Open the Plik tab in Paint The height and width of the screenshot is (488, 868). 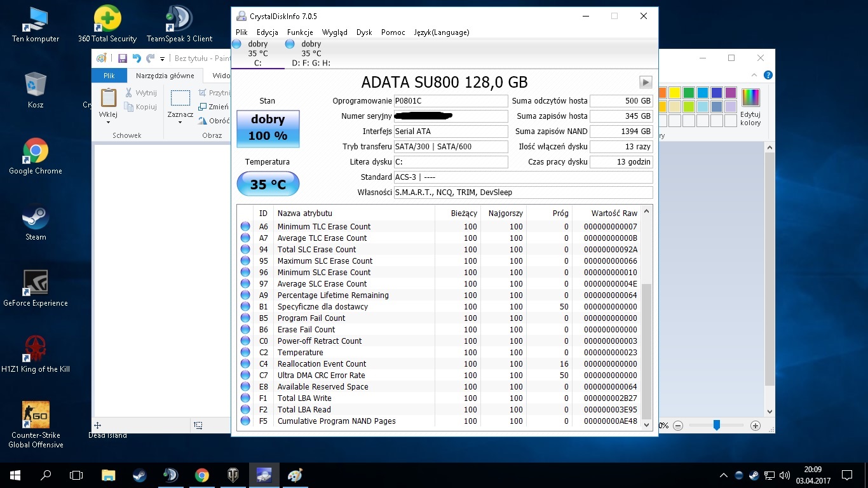[x=109, y=76]
